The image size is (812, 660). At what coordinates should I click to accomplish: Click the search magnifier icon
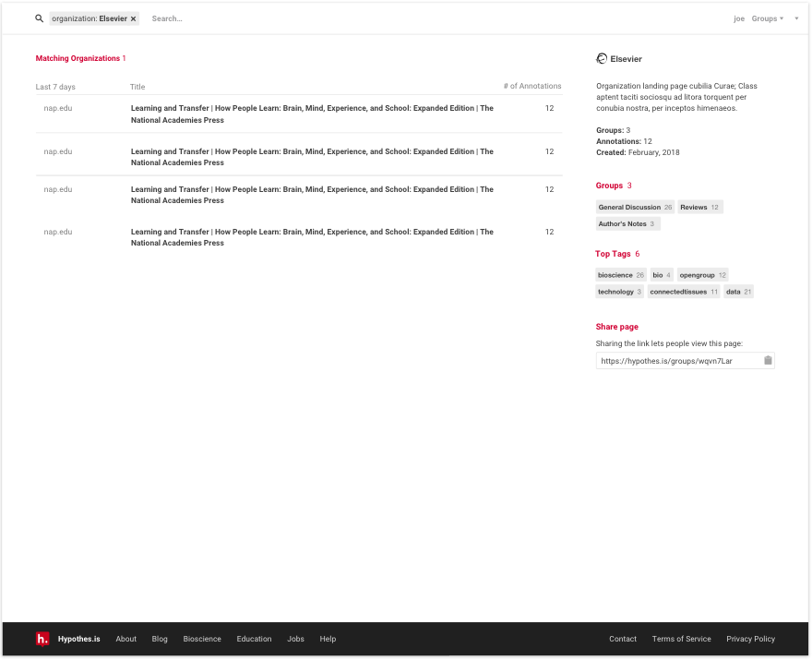click(x=40, y=18)
